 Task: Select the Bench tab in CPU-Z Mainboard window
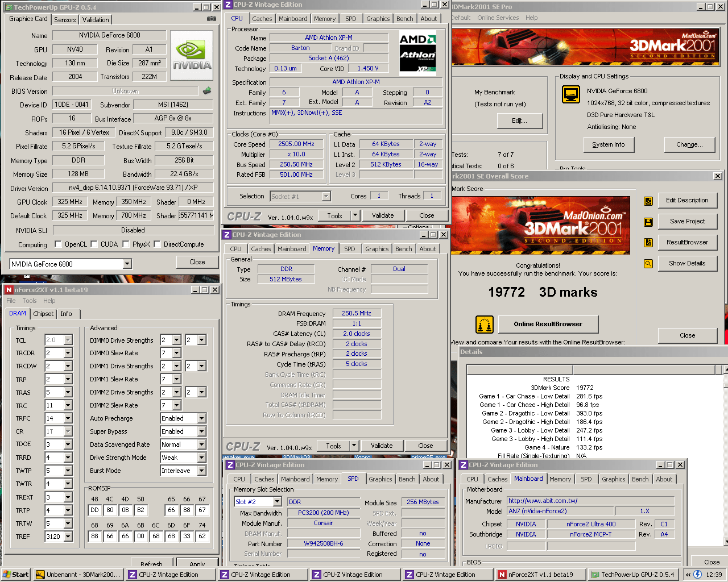click(640, 479)
